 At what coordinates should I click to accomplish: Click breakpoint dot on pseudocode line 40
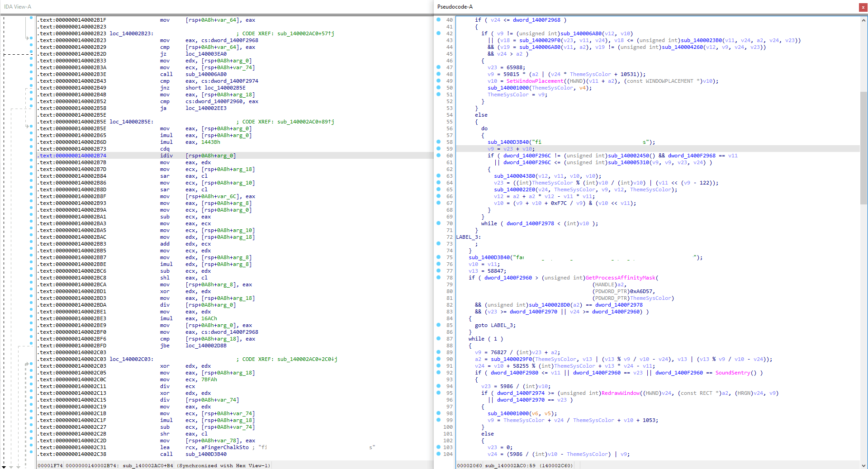pyautogui.click(x=438, y=20)
